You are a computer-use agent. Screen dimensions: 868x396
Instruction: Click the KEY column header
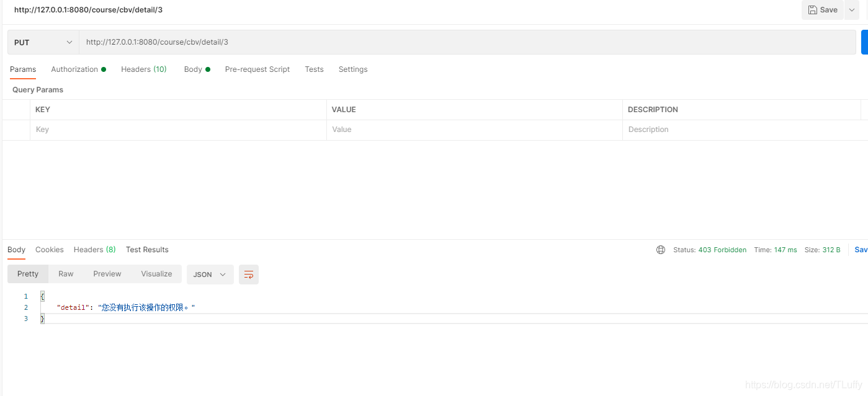(43, 110)
